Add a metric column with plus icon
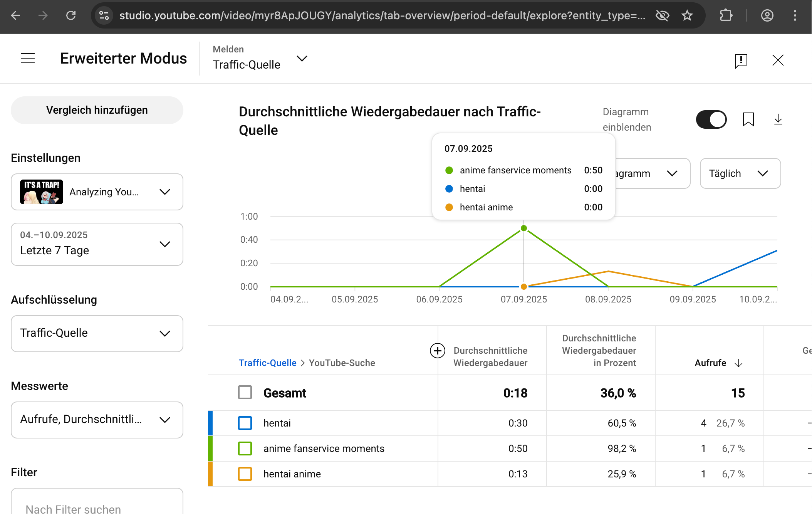This screenshot has width=812, height=514. coord(437,351)
